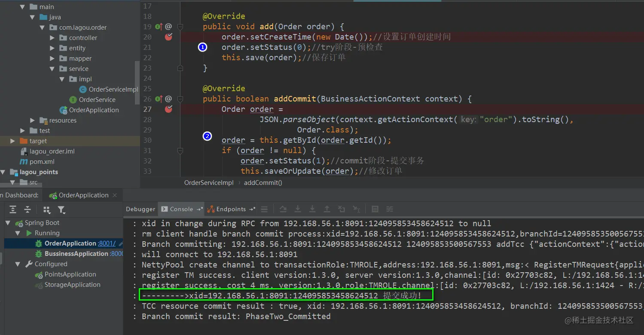Open OrderApplication in the project tree

coord(94,110)
